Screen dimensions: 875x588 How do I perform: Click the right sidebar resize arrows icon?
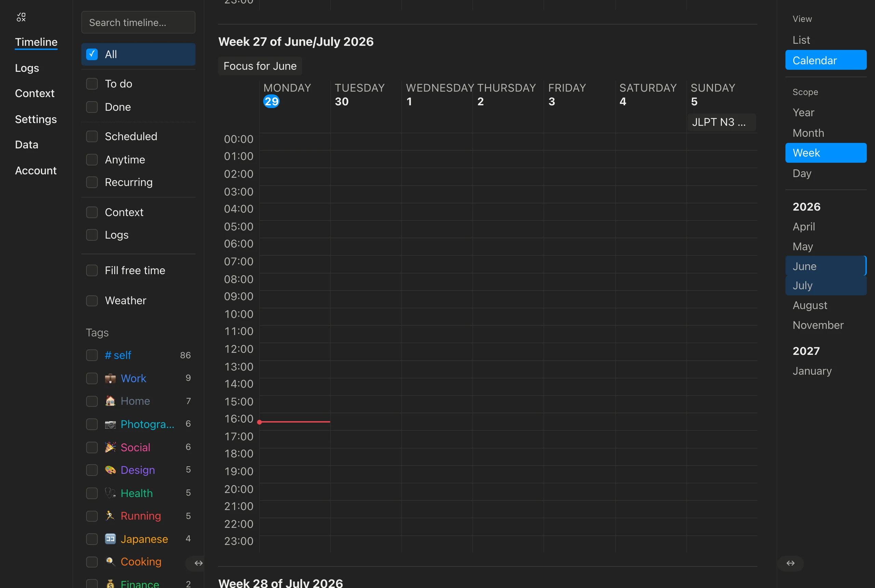[790, 563]
